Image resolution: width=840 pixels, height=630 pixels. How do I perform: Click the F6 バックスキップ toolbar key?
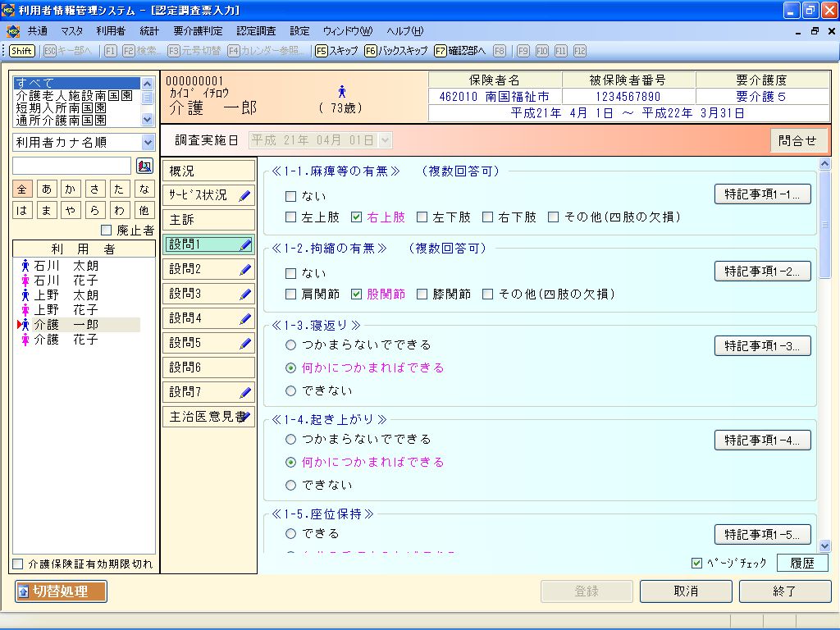click(x=396, y=51)
